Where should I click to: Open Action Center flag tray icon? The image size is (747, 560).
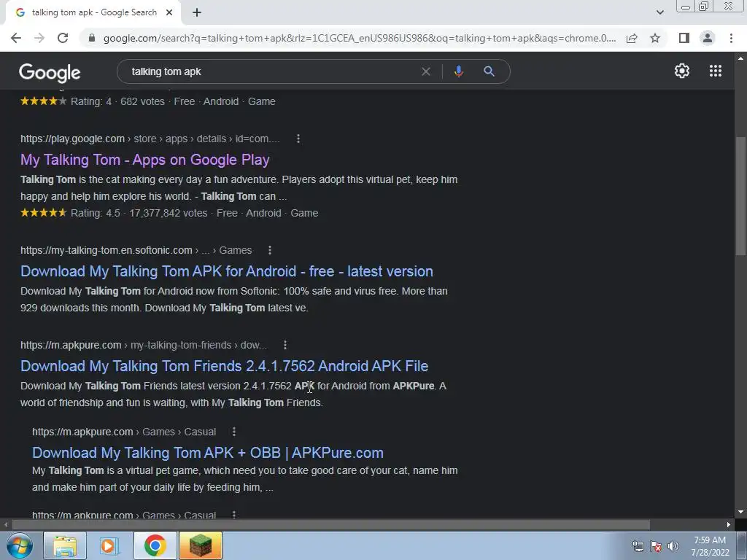click(x=656, y=546)
